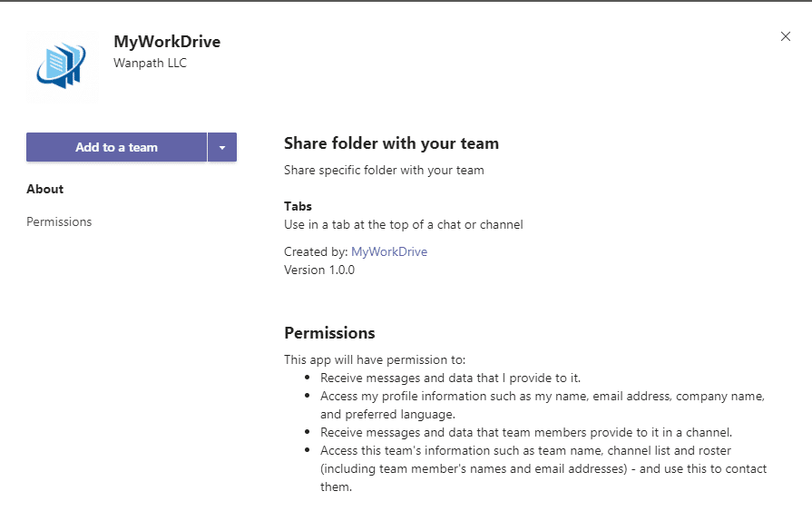This screenshot has height=511, width=812.
Task: Click the Wanpath LLC publisher name
Action: [150, 63]
